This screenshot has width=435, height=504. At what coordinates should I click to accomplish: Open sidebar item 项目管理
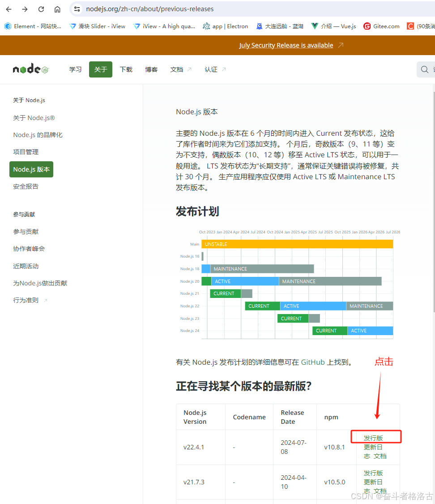[x=26, y=152]
